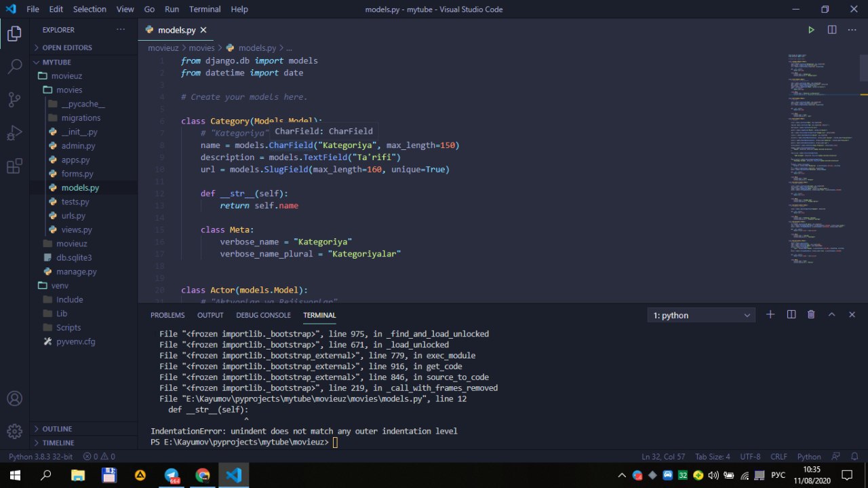Open errors and warnings indicator in status bar
This screenshot has height=488, width=868.
point(99,457)
